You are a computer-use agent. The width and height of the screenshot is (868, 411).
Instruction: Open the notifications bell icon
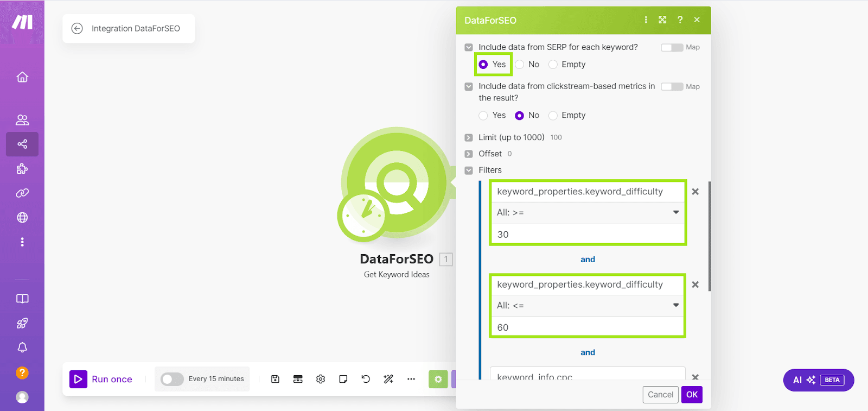pyautogui.click(x=22, y=347)
